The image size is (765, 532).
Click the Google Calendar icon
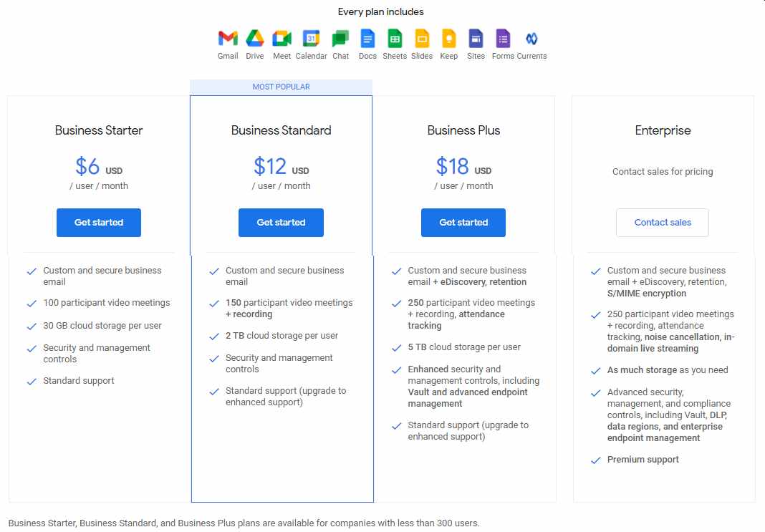point(311,39)
